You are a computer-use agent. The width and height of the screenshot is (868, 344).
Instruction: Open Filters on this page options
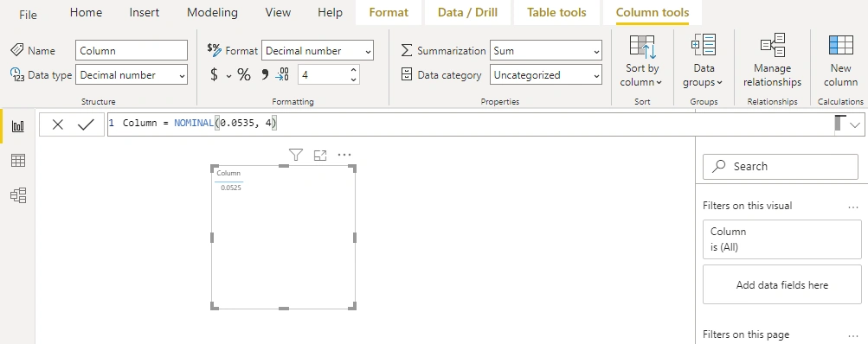852,335
